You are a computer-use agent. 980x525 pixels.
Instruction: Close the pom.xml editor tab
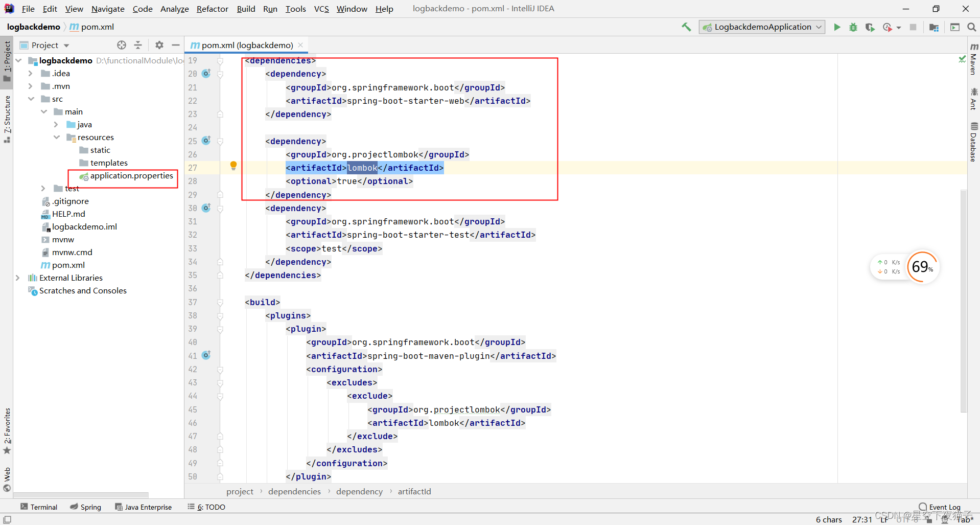[300, 45]
